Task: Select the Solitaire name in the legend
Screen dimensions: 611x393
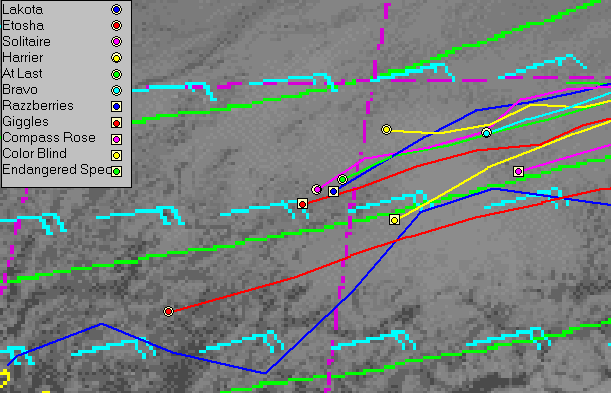Action: pos(26,41)
